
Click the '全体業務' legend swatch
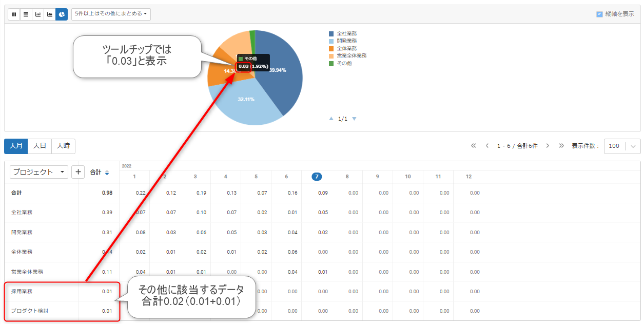pos(331,48)
